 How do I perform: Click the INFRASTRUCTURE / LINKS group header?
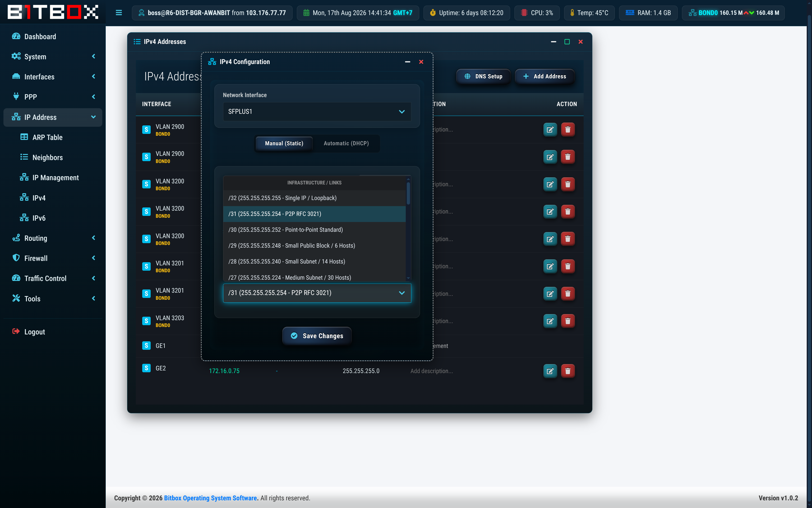click(314, 183)
